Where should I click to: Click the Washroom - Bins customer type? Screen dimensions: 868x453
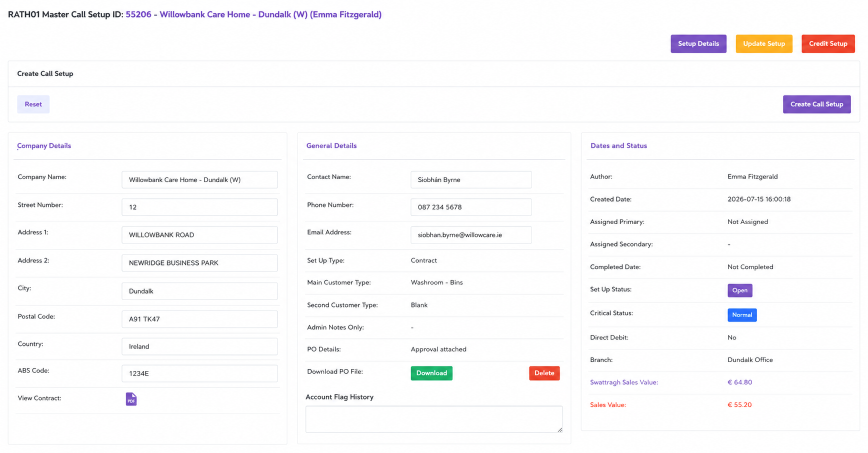click(436, 282)
